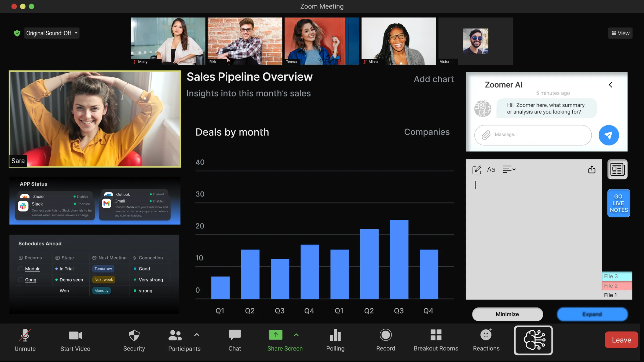Click GO LIVE NOTES button
Screen dimensions: 644x362
pos(619,203)
